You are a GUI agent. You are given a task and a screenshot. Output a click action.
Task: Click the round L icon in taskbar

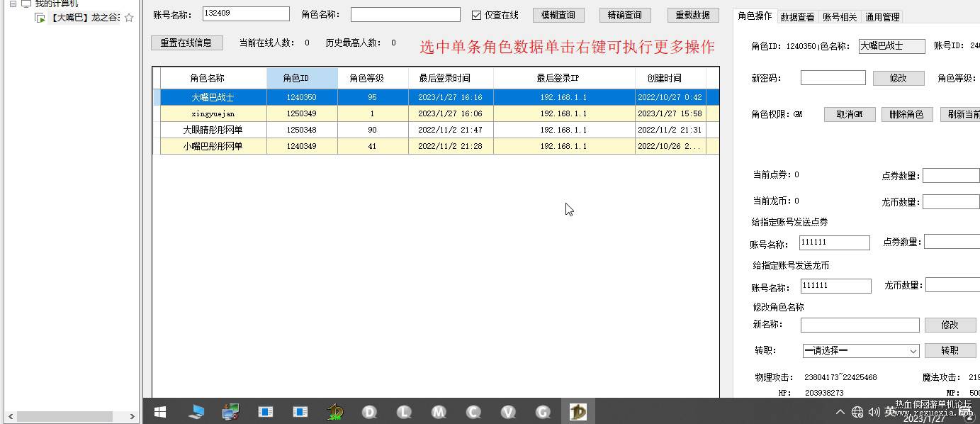click(404, 412)
